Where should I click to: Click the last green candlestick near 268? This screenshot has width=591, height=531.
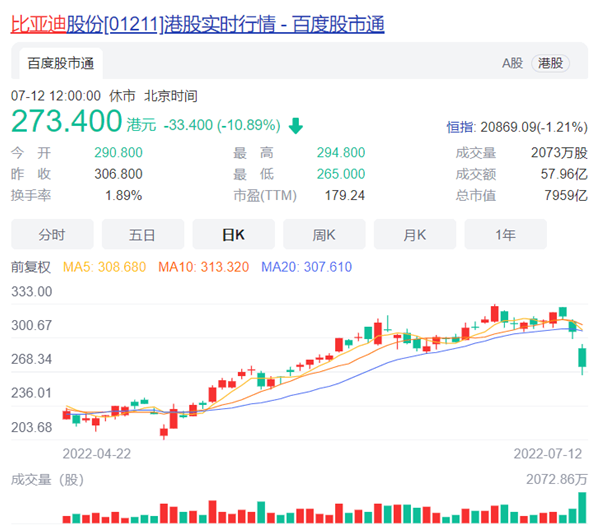[582, 358]
